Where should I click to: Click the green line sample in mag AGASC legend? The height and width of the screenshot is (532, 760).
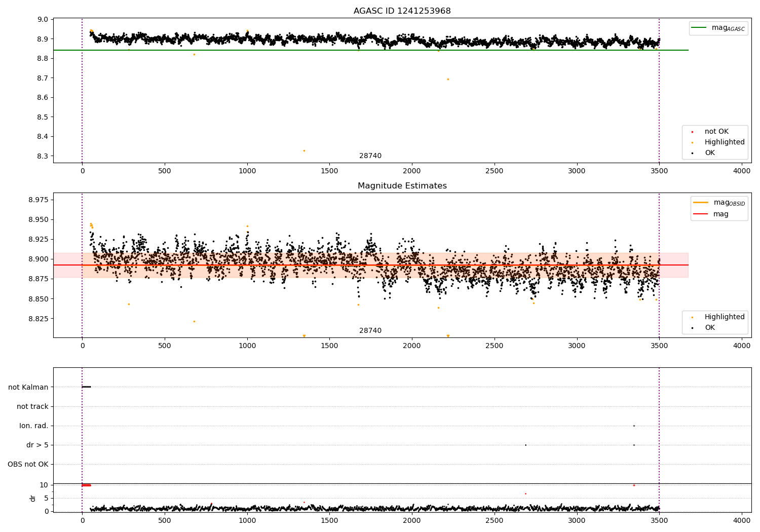tap(699, 28)
